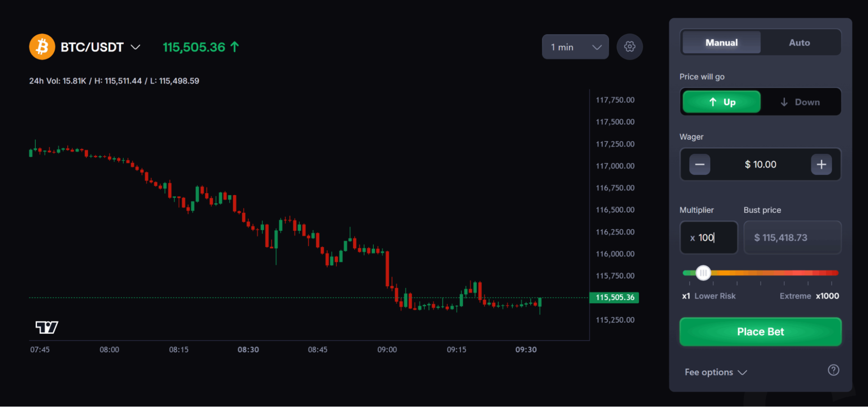Click the TradingView watermark on the chart
This screenshot has width=868, height=407.
[47, 327]
